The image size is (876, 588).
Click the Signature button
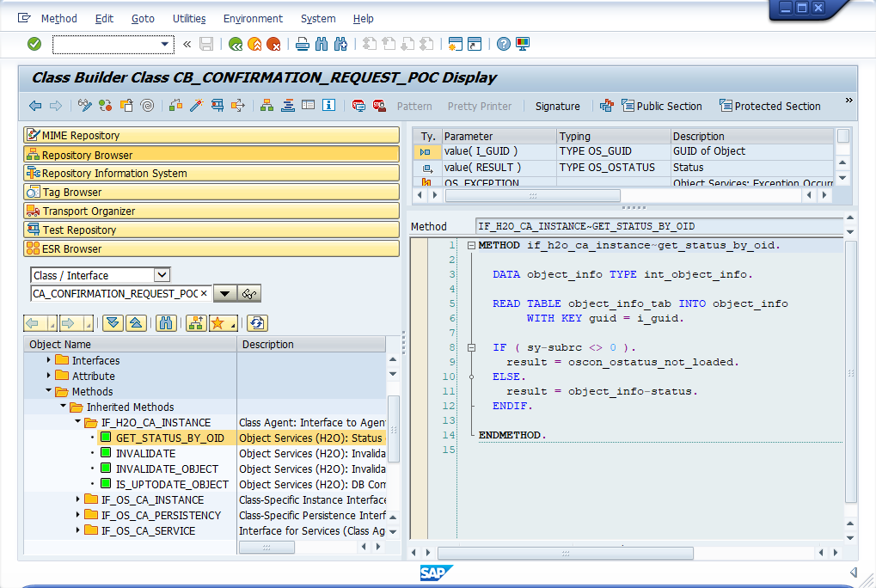558,106
